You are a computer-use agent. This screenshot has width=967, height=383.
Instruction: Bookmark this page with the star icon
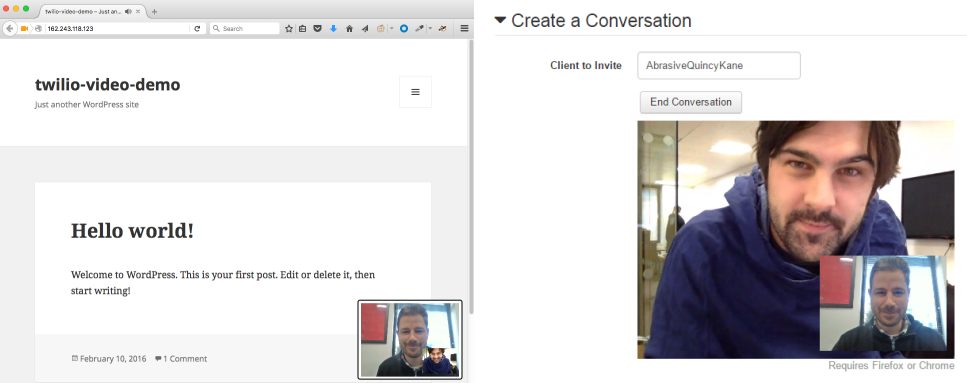[x=289, y=28]
